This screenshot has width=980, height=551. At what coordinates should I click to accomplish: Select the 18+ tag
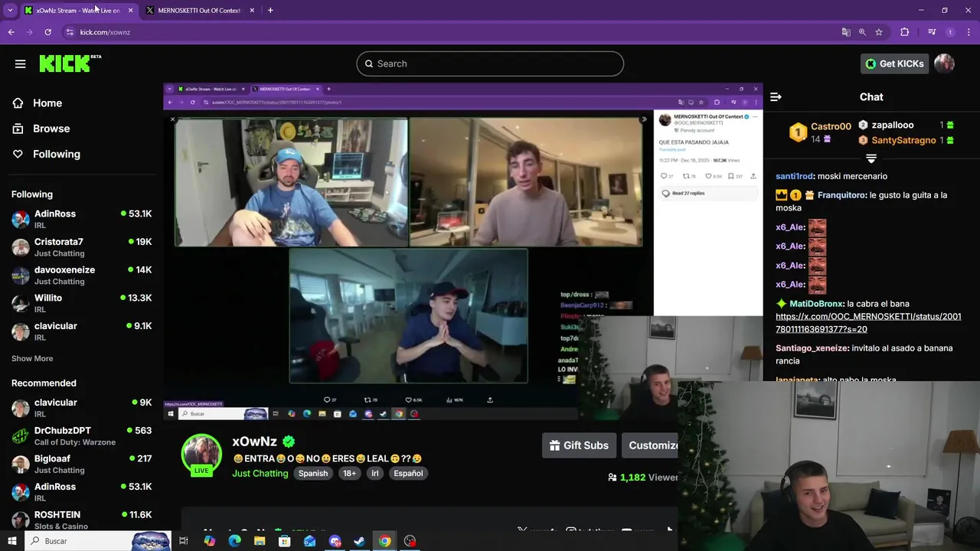click(349, 473)
